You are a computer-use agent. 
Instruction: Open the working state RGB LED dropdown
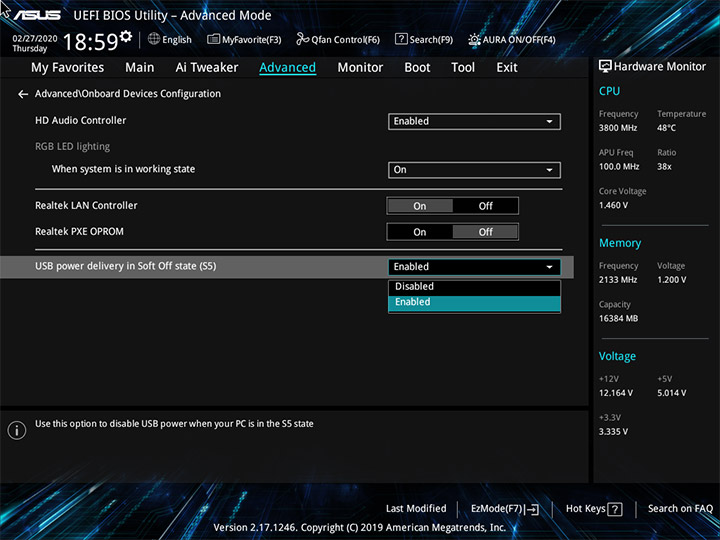(474, 170)
